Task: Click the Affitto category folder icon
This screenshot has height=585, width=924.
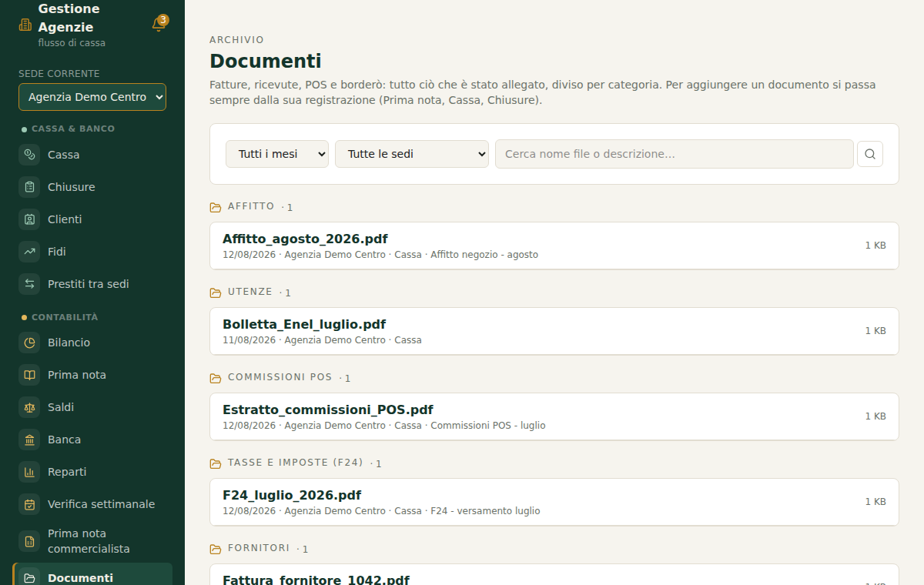Action: click(216, 207)
